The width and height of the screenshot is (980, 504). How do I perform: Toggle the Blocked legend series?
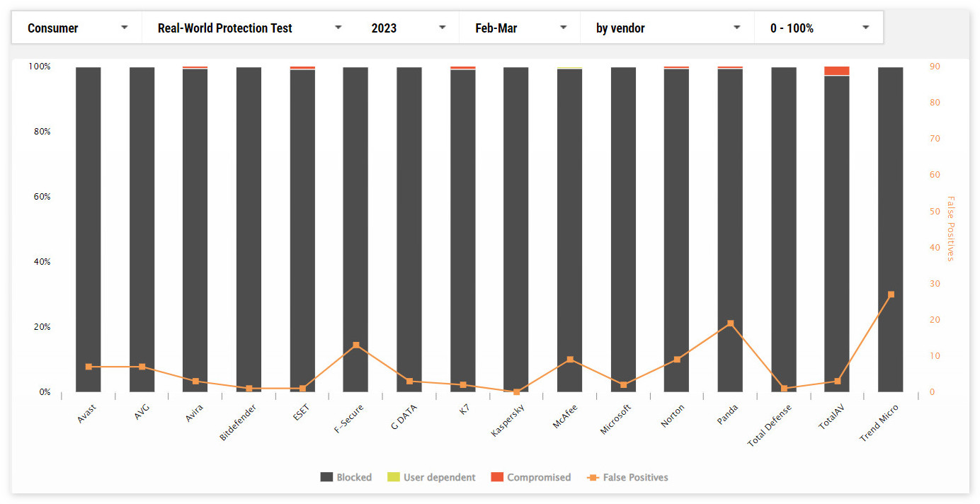[x=346, y=477]
